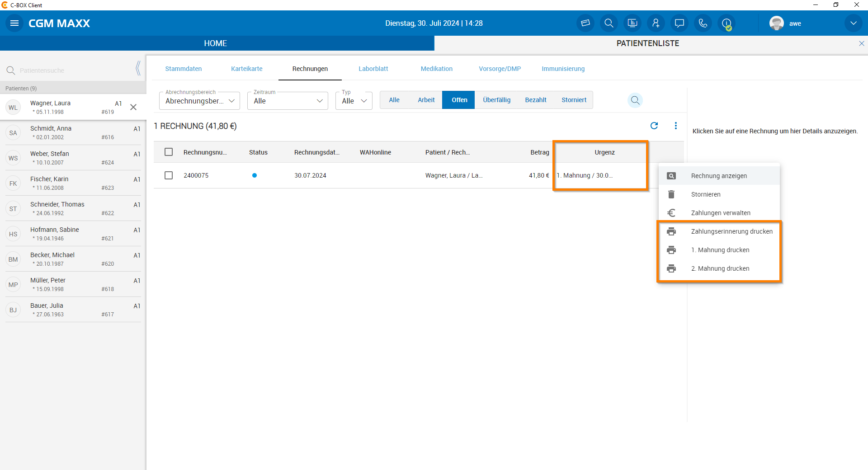Choose 1. Mahnung drucken menu entry
The height and width of the screenshot is (470, 868).
[719, 250]
